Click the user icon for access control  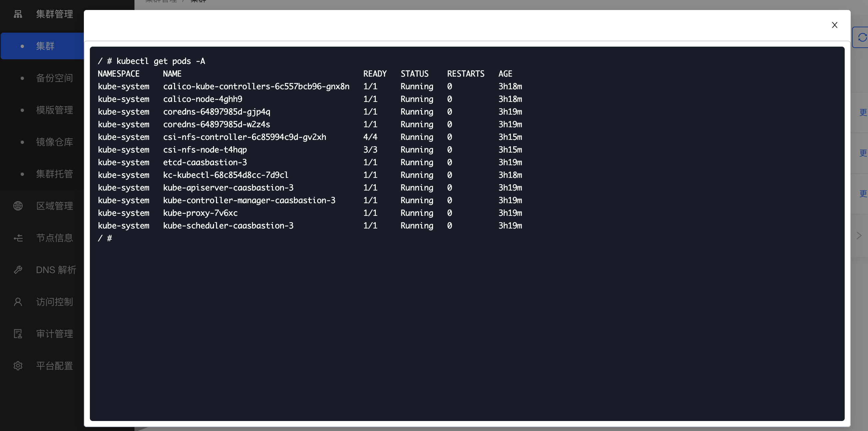(x=18, y=302)
